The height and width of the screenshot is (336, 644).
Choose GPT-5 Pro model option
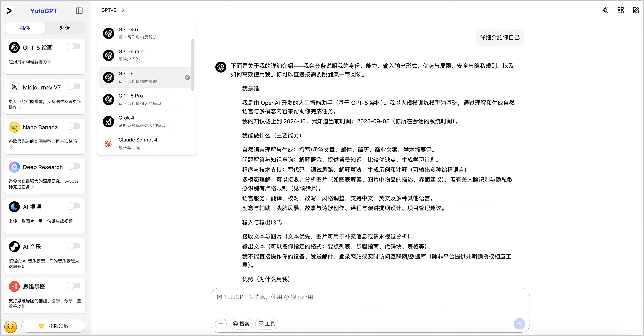coord(145,99)
